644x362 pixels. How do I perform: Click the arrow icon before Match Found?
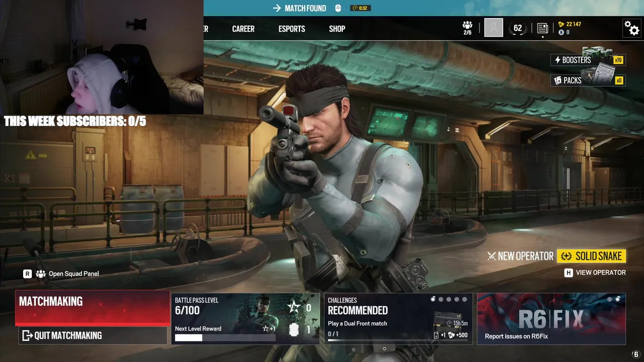click(277, 8)
